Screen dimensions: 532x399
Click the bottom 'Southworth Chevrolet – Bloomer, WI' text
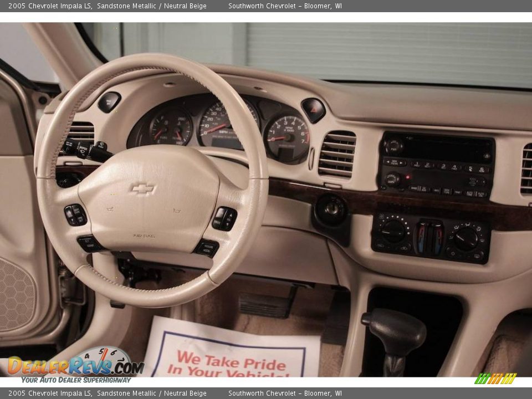[x=285, y=393]
